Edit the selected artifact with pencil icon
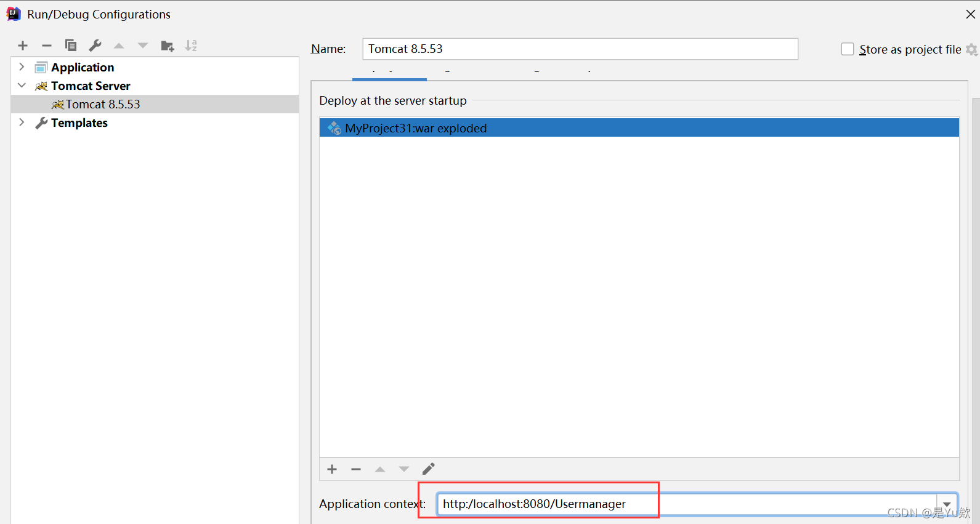The height and width of the screenshot is (524, 980). point(429,469)
